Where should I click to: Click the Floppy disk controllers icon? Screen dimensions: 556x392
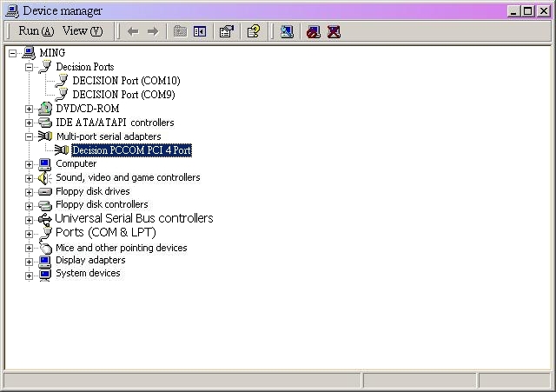[45, 205]
